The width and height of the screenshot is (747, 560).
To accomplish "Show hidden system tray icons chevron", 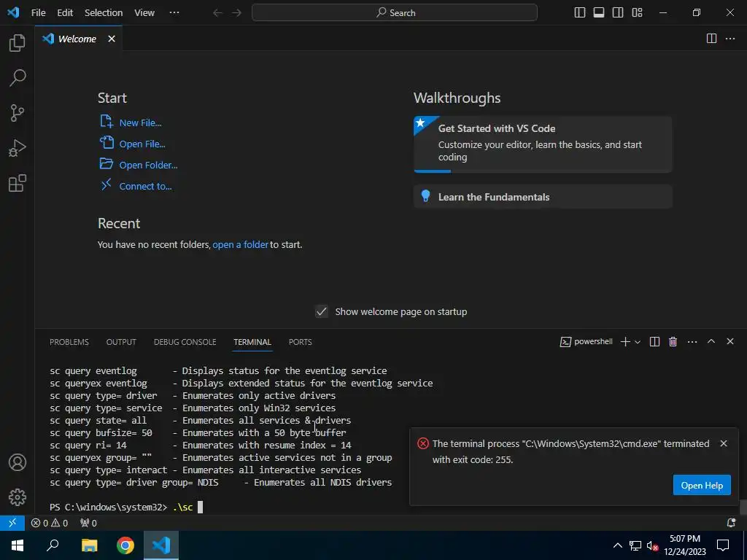I will click(617, 545).
